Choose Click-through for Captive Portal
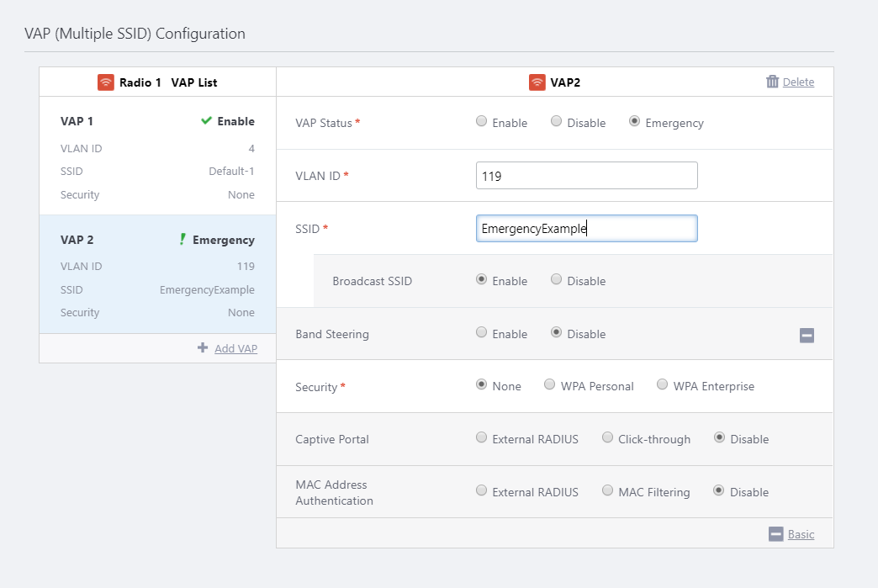 pyautogui.click(x=608, y=438)
